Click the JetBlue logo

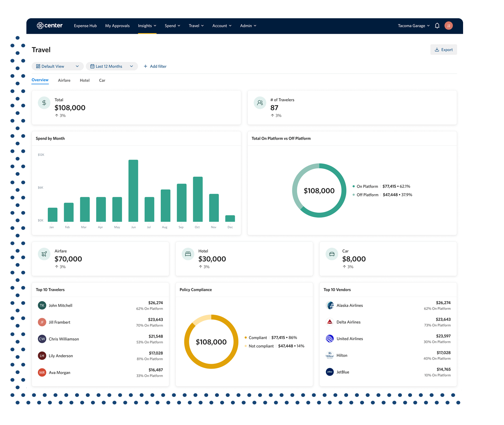(330, 372)
